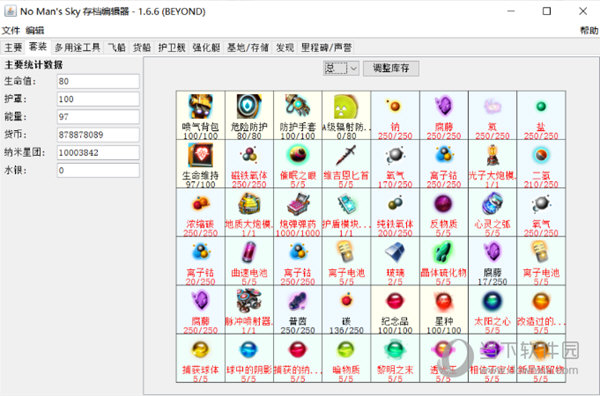Focus the 纳米星团 field showing 10003842
Viewport: 600px width, 396px height.
tap(98, 153)
